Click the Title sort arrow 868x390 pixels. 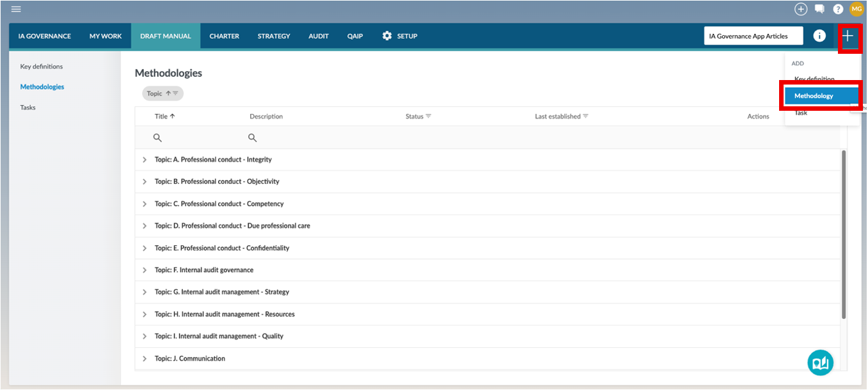172,116
